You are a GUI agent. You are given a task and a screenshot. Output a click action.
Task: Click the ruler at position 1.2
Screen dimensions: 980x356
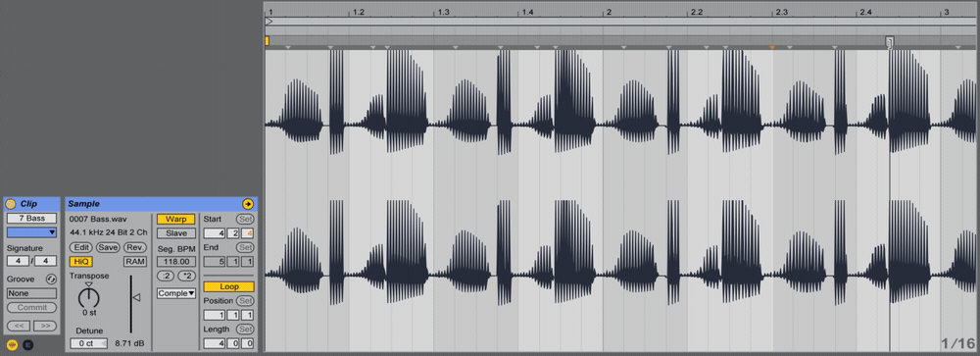358,12
